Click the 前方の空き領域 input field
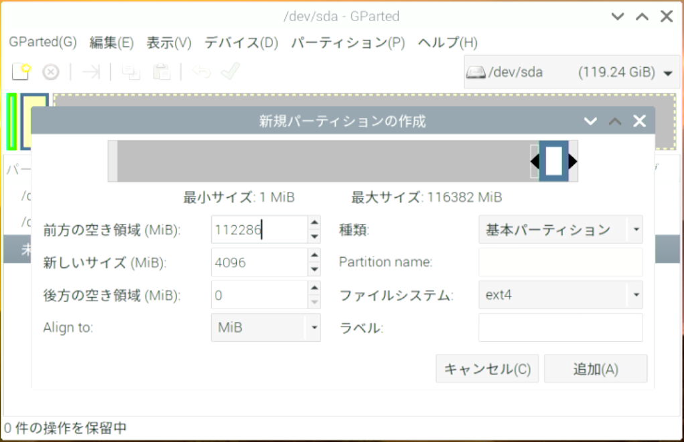Viewport: 684px width, 442px height. (259, 230)
